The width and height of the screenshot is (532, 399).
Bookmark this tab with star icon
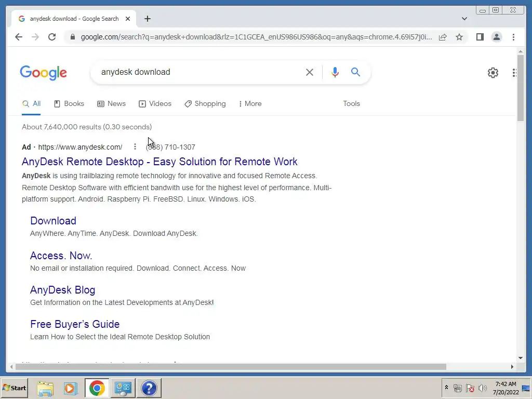(459, 37)
